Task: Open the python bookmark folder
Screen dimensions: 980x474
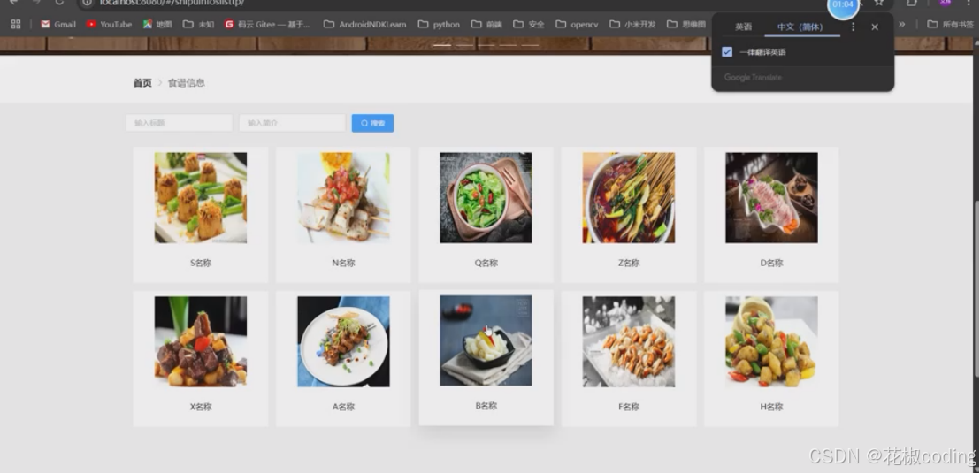Action: [439, 25]
